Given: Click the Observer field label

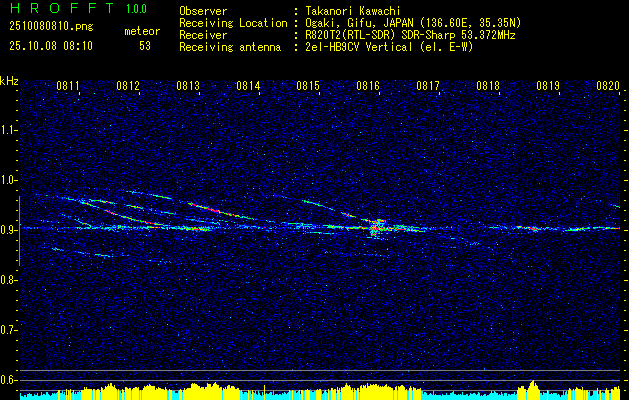Looking at the screenshot, I should (x=203, y=11).
